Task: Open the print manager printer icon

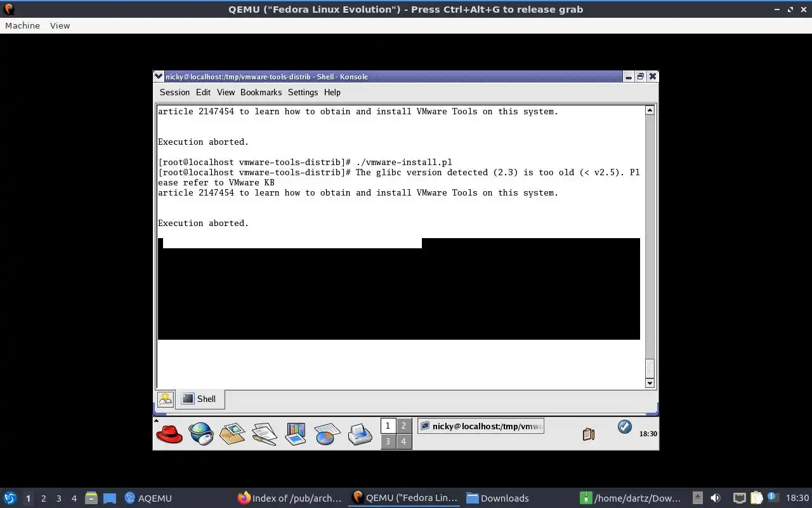Action: pyautogui.click(x=360, y=434)
